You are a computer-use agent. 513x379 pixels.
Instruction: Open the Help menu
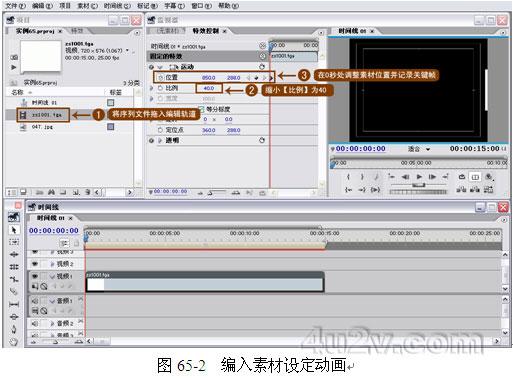click(228, 6)
